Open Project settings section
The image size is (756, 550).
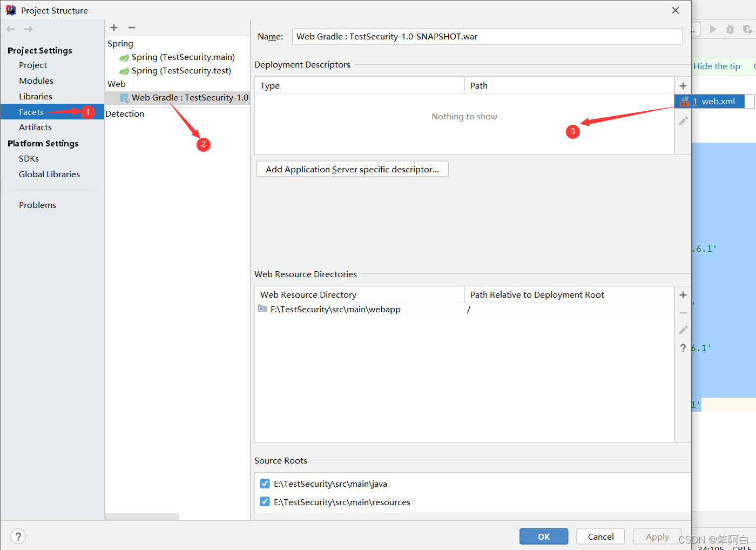click(x=33, y=65)
